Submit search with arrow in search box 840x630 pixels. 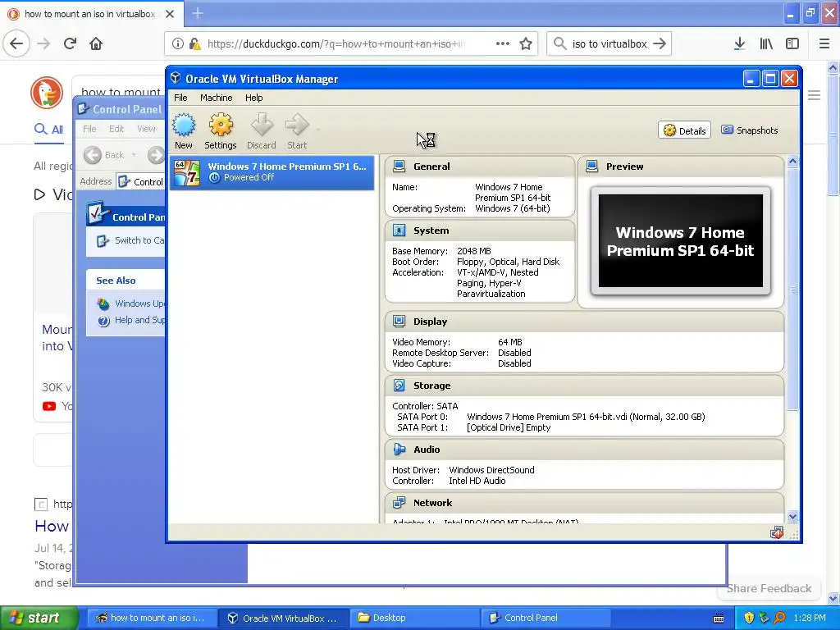coord(660,43)
